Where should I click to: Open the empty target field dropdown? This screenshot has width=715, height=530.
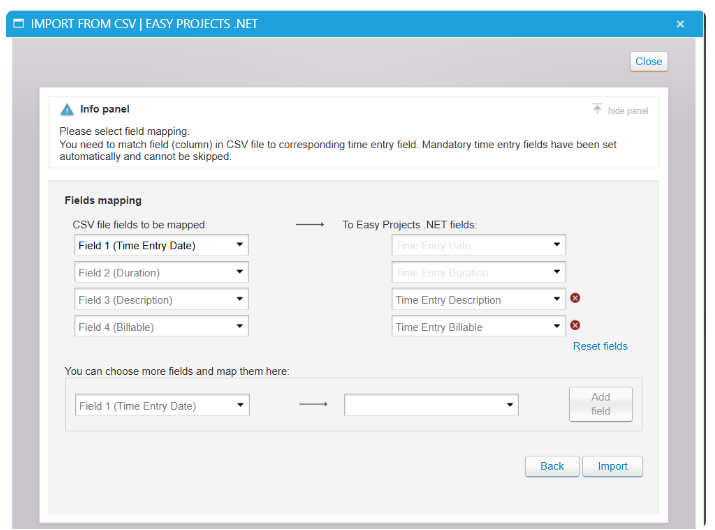point(431,405)
